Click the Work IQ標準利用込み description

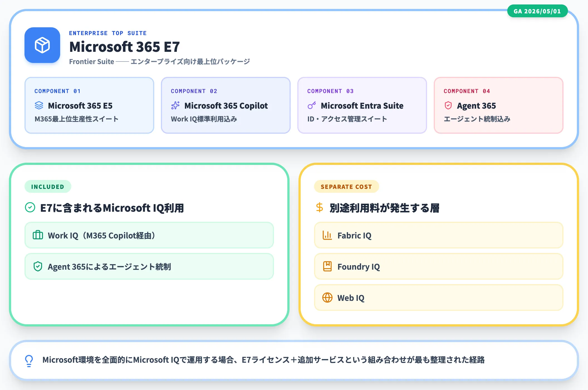coord(204,119)
